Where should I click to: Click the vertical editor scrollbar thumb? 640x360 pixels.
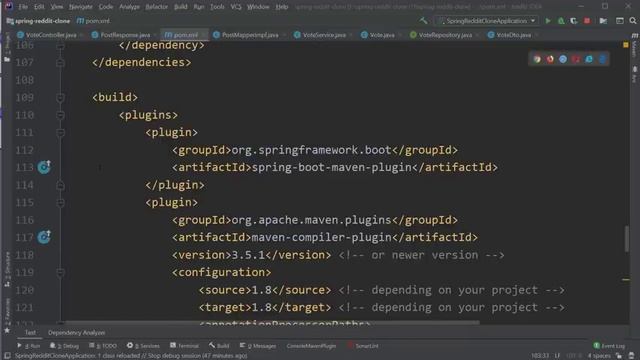(626, 239)
